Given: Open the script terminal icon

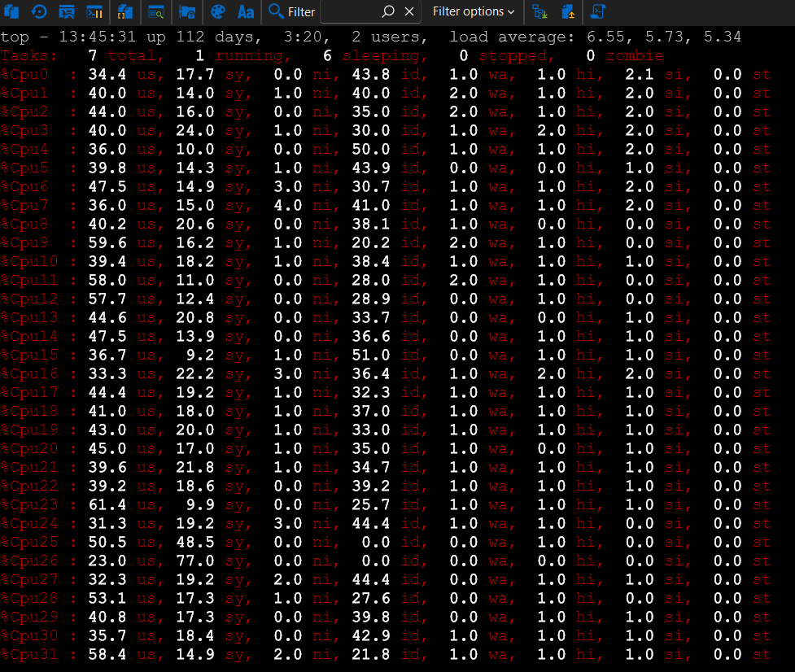Looking at the screenshot, I should 598,11.
